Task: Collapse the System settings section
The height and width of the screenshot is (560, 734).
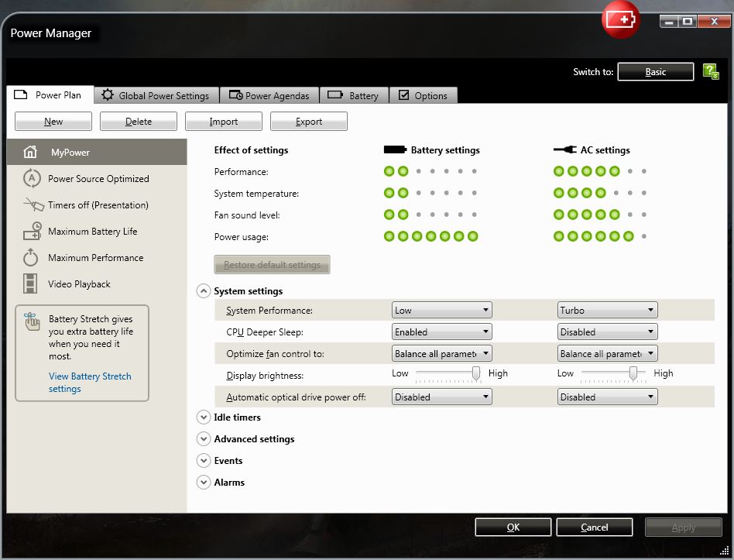Action: (203, 290)
